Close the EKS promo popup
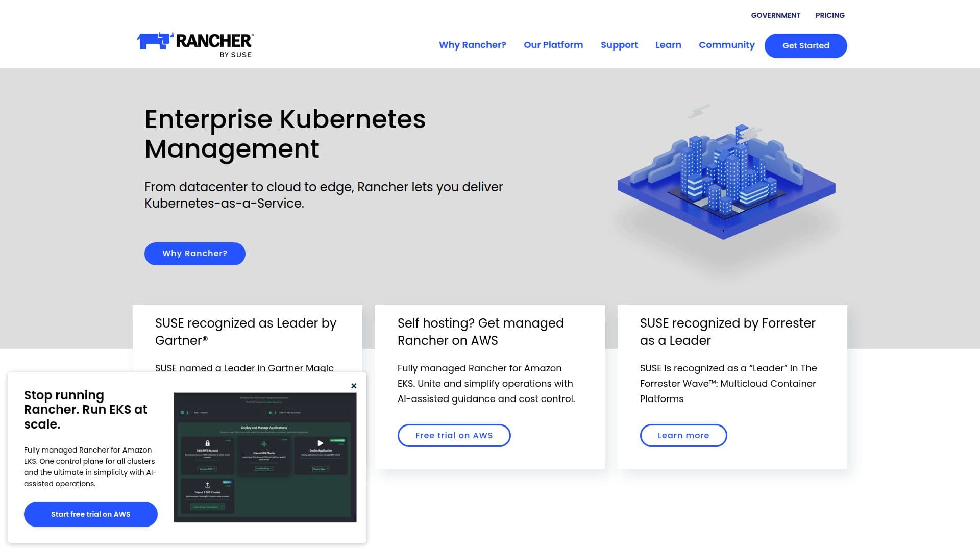 pos(354,386)
